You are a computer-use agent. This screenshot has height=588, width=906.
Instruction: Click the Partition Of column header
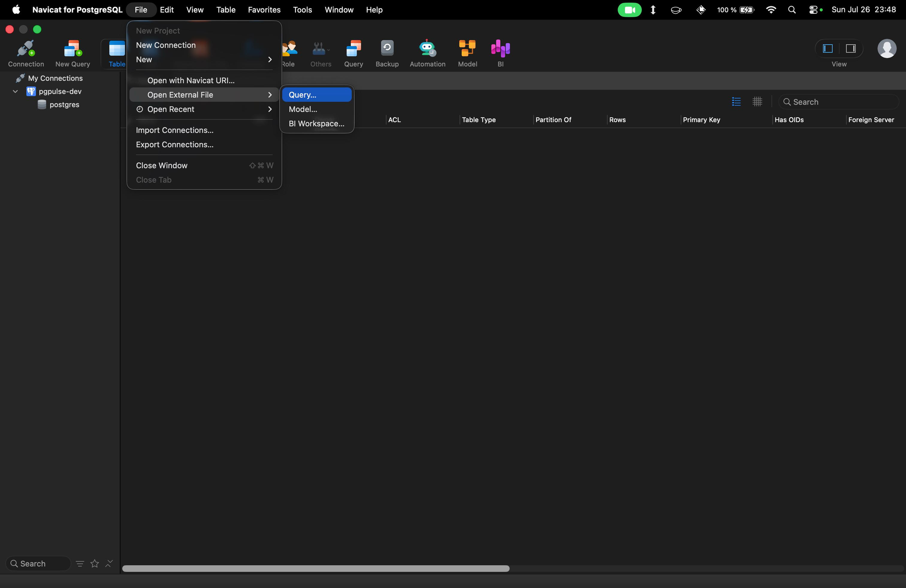(x=570, y=120)
